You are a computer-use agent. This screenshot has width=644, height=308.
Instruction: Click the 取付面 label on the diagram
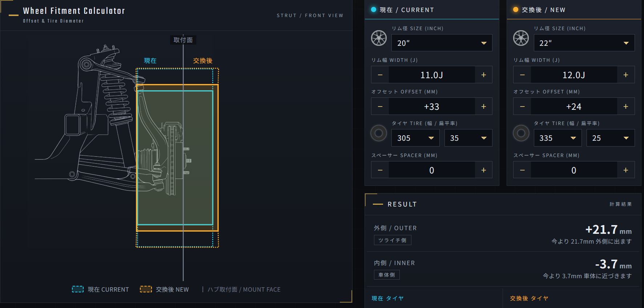(x=183, y=40)
